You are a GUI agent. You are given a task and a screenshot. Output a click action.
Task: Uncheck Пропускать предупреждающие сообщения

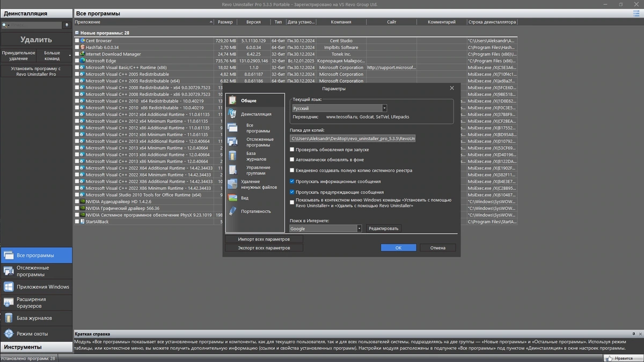pyautogui.click(x=292, y=192)
